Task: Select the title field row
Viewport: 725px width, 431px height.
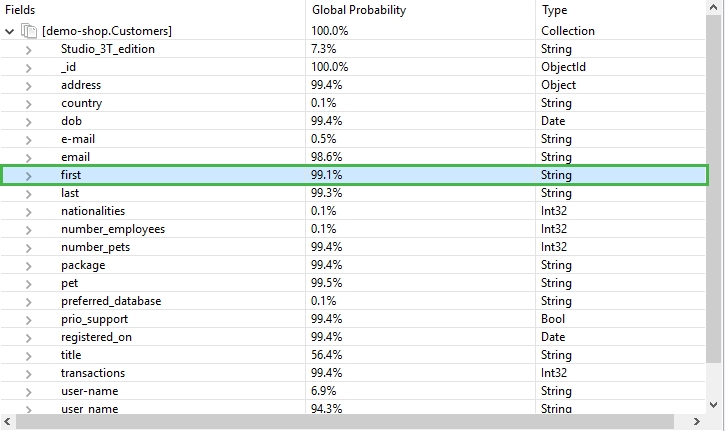Action: click(353, 355)
